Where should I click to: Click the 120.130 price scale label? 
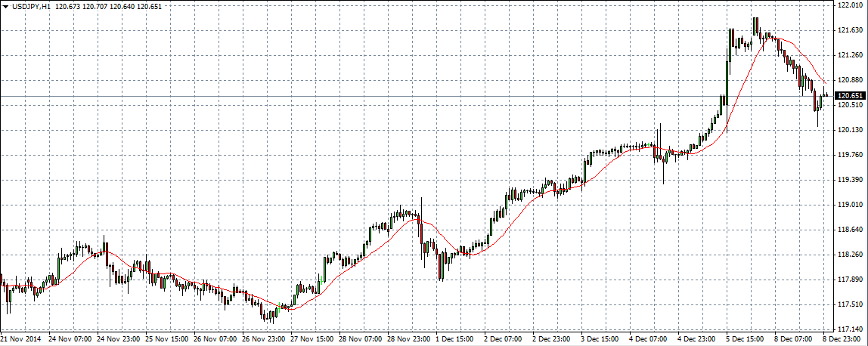click(x=851, y=130)
